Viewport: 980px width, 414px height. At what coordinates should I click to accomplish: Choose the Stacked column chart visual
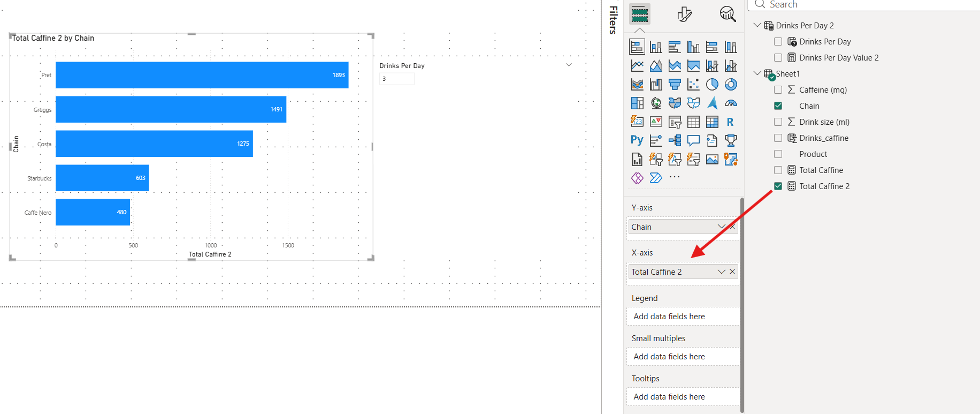656,47
